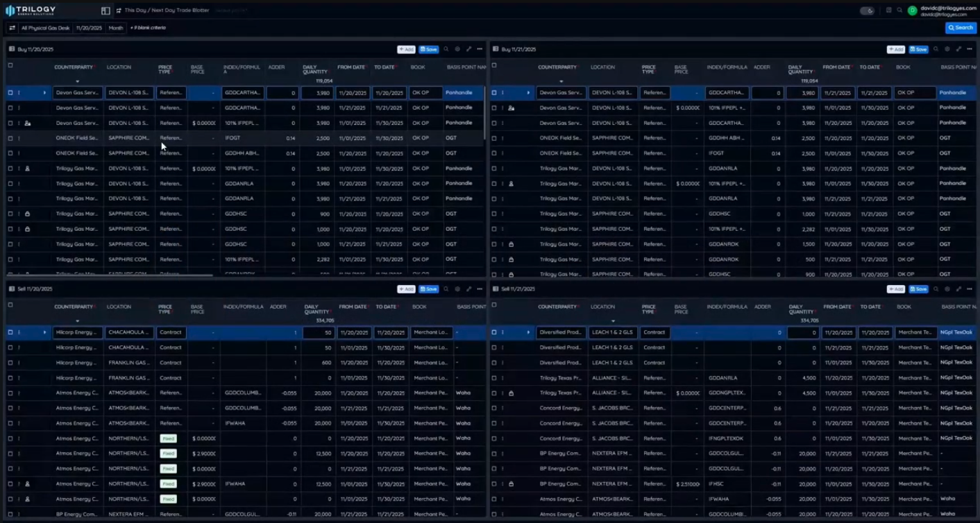Toggle the dark mode switch

[867, 10]
